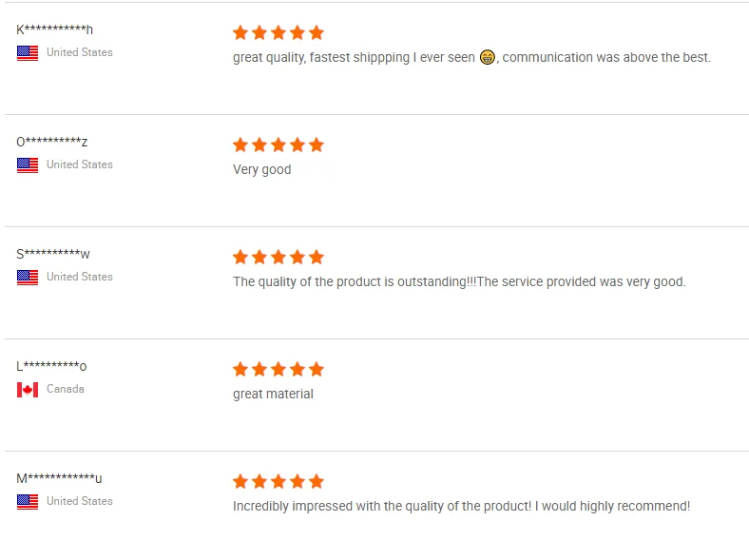
Task: Select reviewer name L**********o
Action: click(x=51, y=366)
